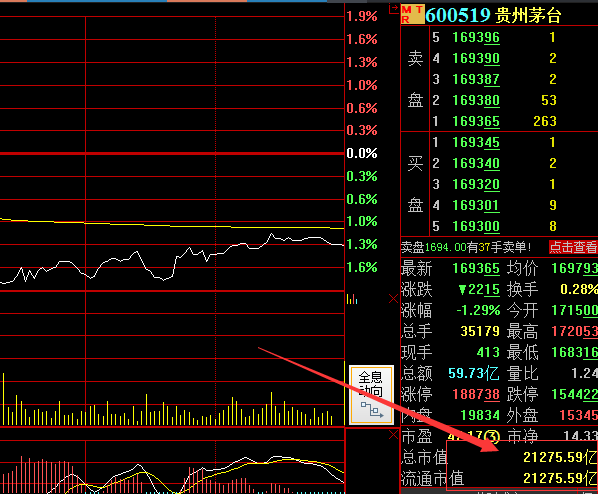Click the yellow average price line

coord(172,226)
